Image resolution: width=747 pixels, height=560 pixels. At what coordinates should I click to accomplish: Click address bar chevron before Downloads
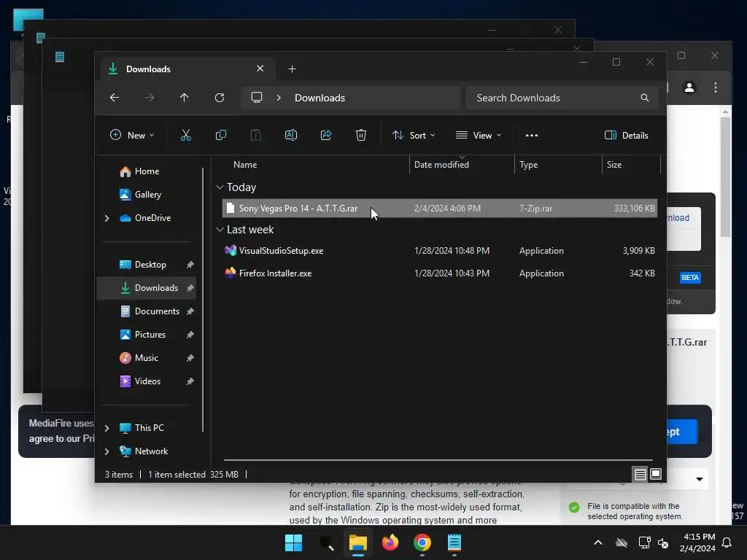click(279, 98)
